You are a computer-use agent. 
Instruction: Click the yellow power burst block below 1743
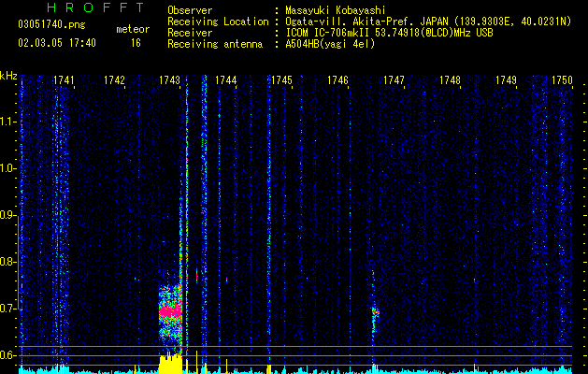click(x=171, y=364)
